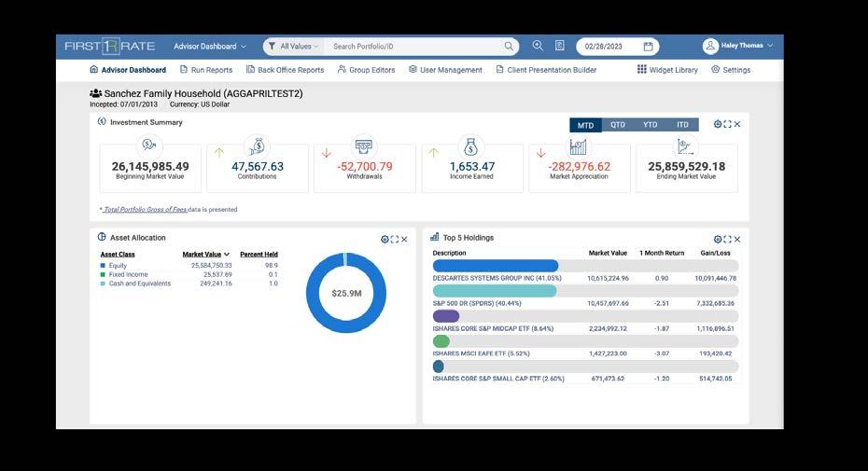Click the 1 Month Return column header
This screenshot has height=471, width=868.
click(x=662, y=253)
